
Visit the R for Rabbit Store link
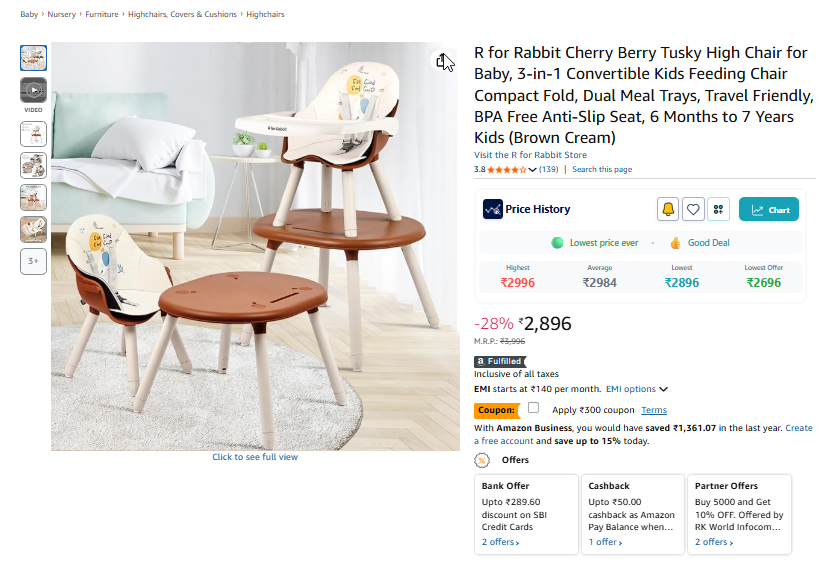530,155
